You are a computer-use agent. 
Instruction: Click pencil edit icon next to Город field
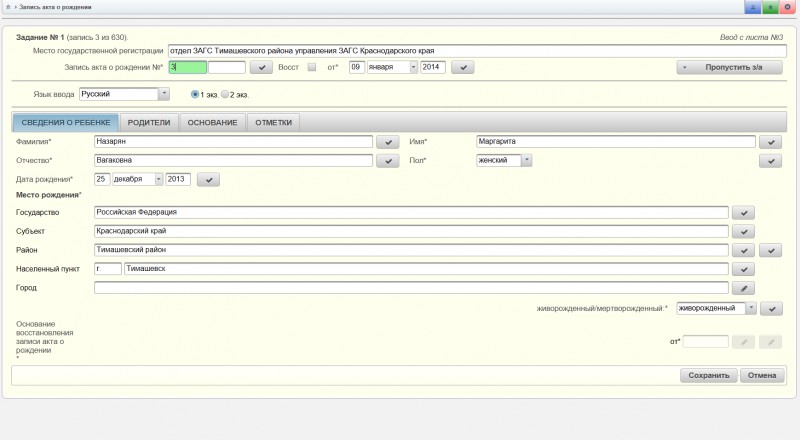point(743,288)
